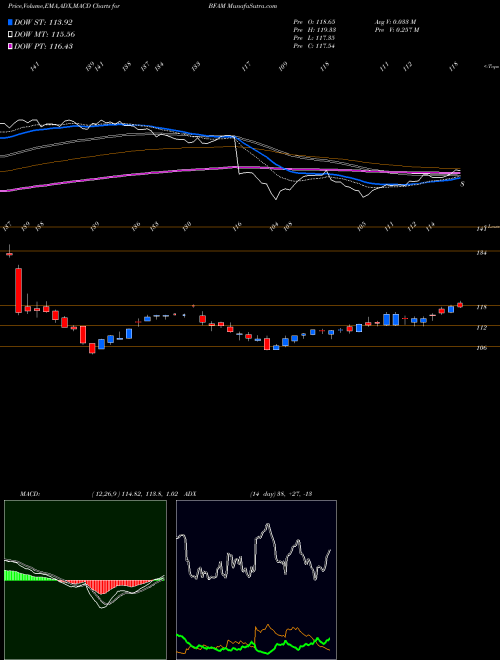Viewport: 500px width, 660px height.
Task: Click the 'Pre O: 118.65' value
Action: coord(314,22)
